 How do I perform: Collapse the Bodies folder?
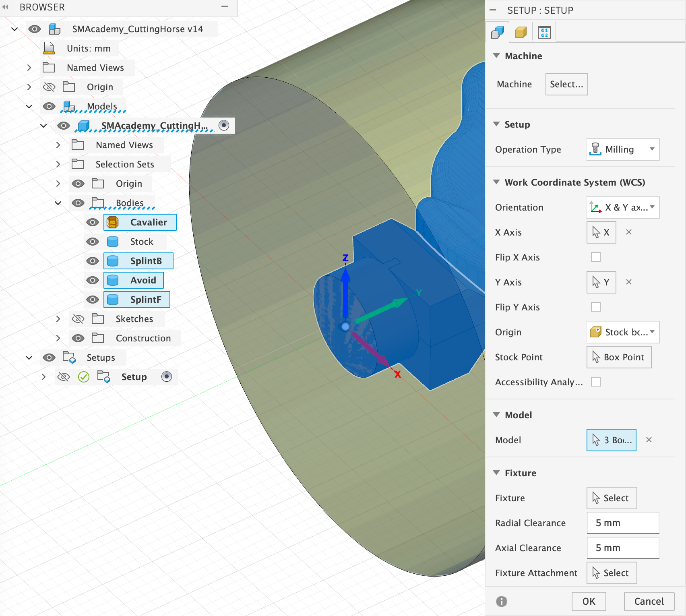coord(58,203)
